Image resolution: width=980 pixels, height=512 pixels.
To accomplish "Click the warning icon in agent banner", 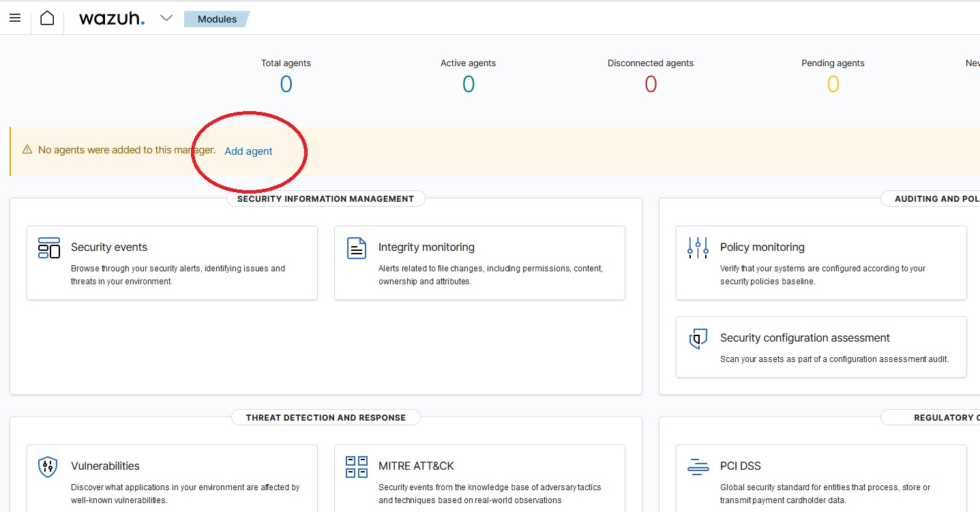I will pos(27,149).
